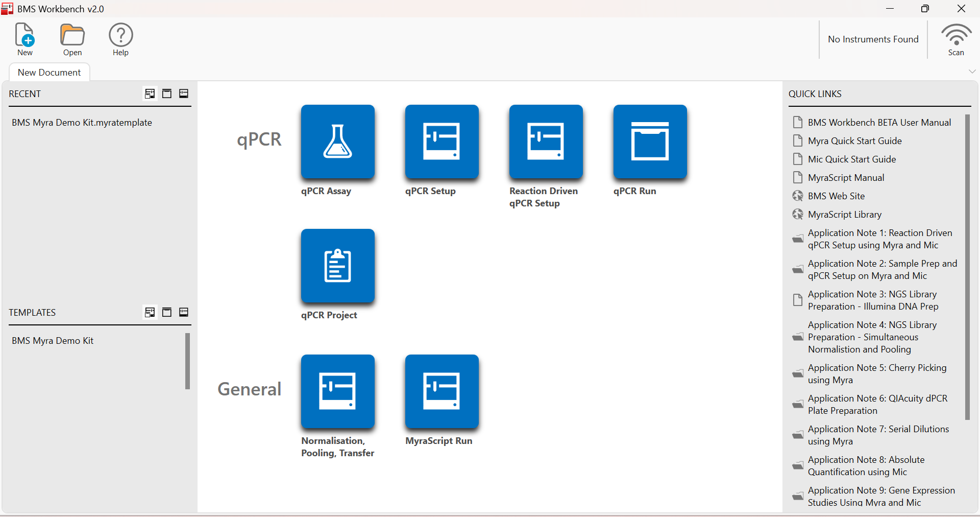The height and width of the screenshot is (517, 980).
Task: Open the qPCR Run tile
Action: [x=650, y=142]
